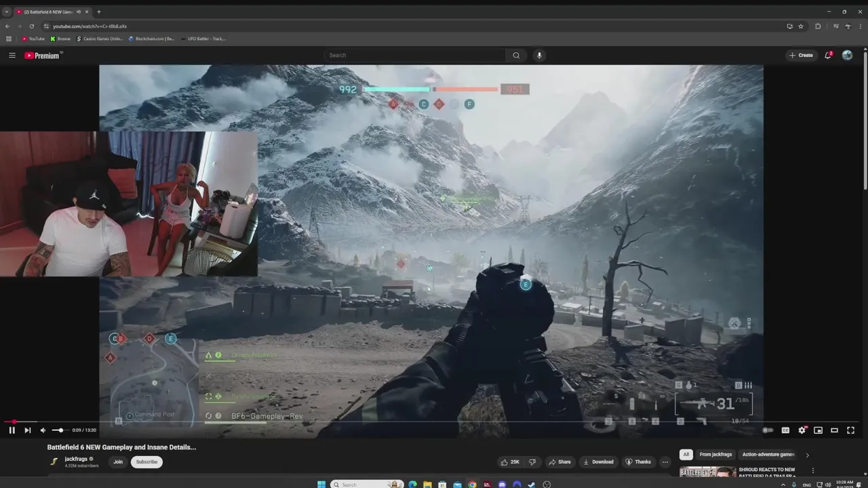Mute the tab audio indicator

[79, 12]
